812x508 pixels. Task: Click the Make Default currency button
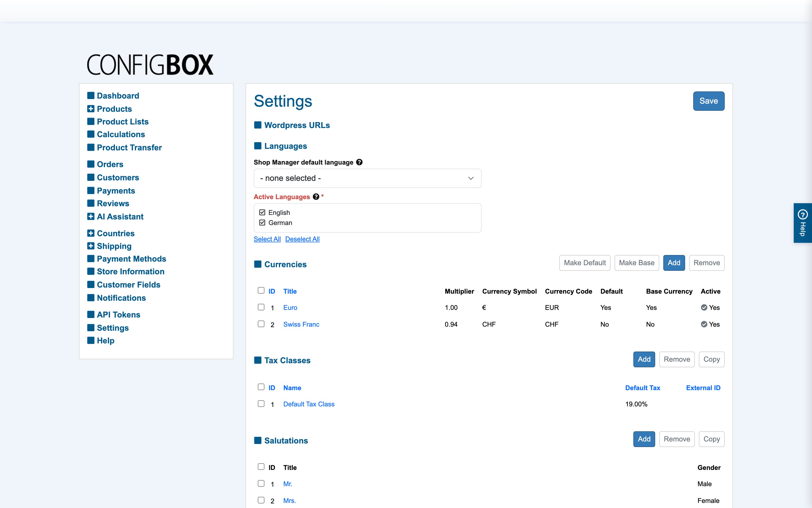[584, 263]
